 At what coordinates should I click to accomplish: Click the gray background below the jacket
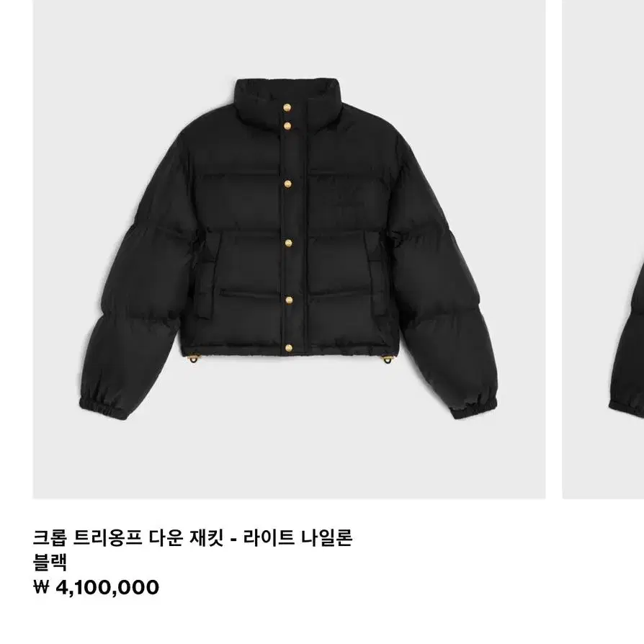(289, 460)
